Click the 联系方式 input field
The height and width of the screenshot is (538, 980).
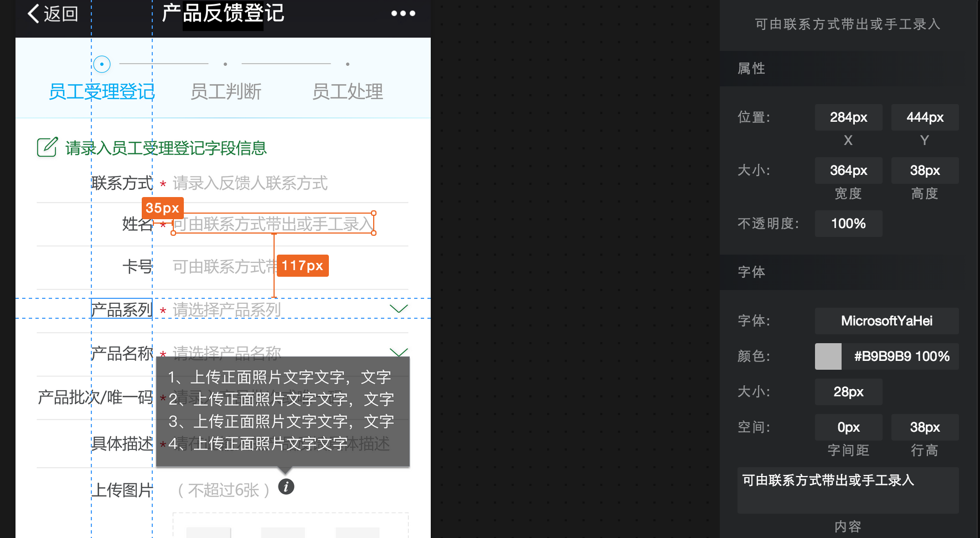[x=250, y=183]
